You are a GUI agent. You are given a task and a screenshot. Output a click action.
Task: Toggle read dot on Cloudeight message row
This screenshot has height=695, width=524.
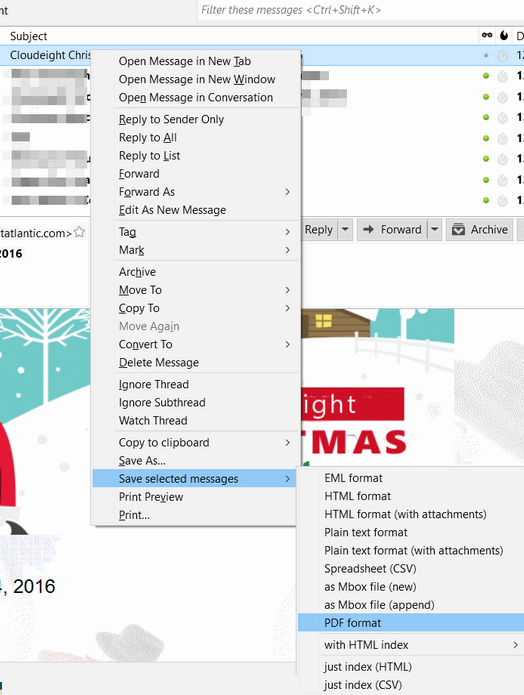[x=486, y=56]
